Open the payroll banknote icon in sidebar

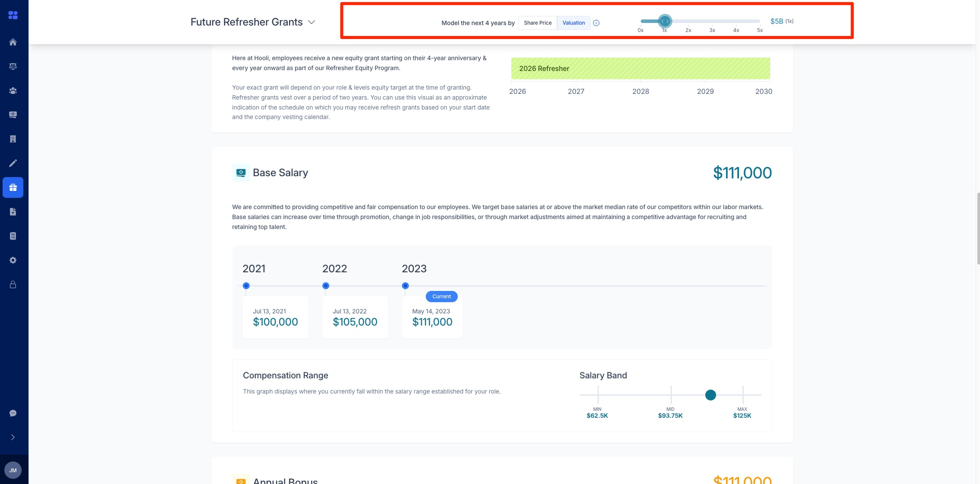pos(13,114)
